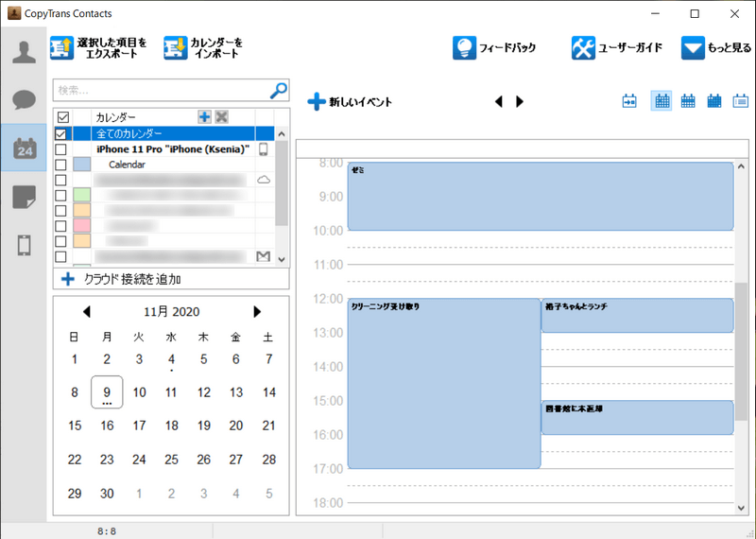The height and width of the screenshot is (539, 756).
Task: Click the 11月 2020 month header
Action: (x=171, y=312)
